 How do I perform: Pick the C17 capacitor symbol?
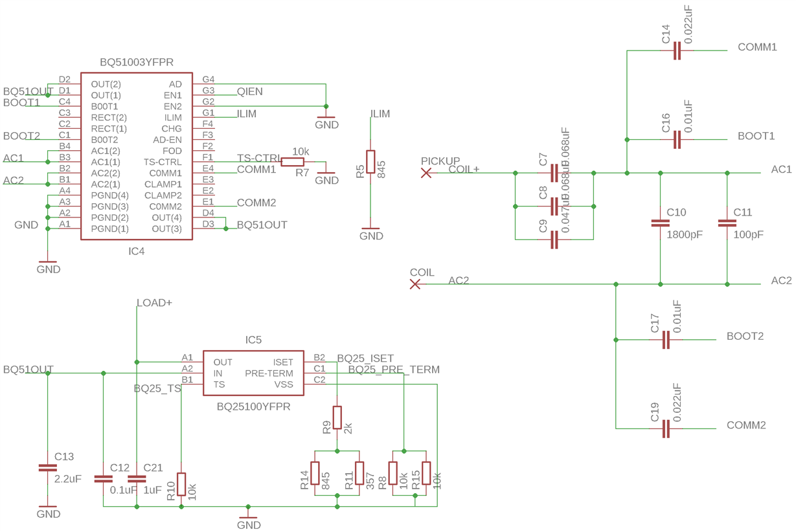coord(666,340)
